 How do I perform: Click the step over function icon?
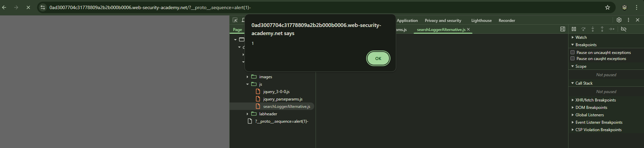coord(583,29)
